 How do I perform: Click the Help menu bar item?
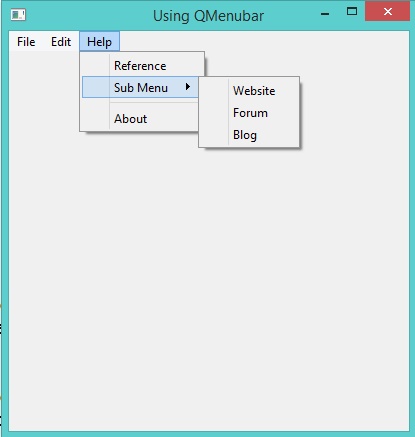(x=99, y=42)
